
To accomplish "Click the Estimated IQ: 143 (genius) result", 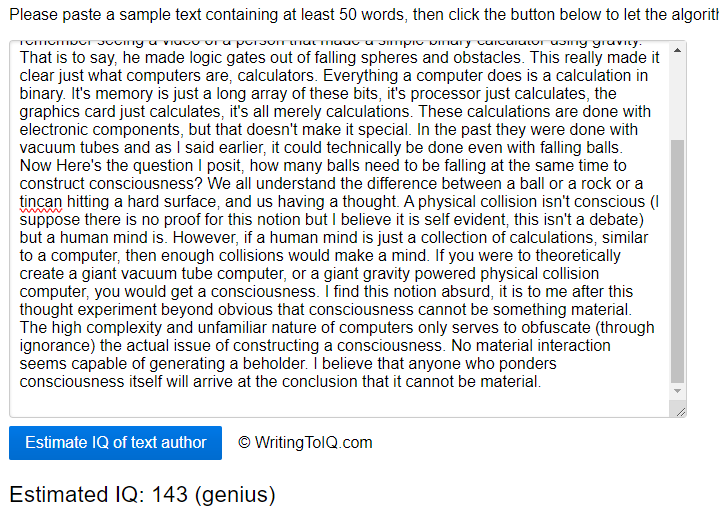I will click(142, 494).
